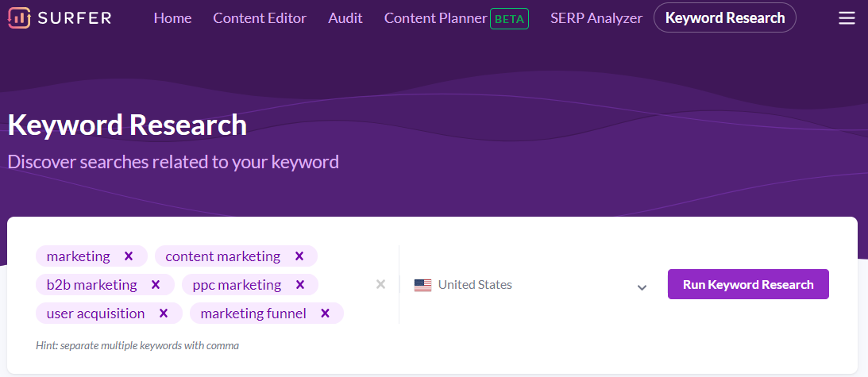Open the Audit tab

point(345,18)
